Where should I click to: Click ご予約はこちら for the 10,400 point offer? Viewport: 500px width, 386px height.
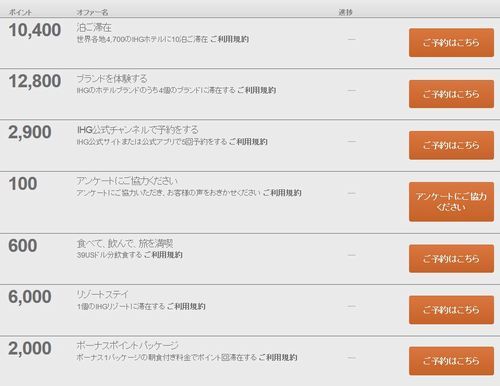coord(451,42)
